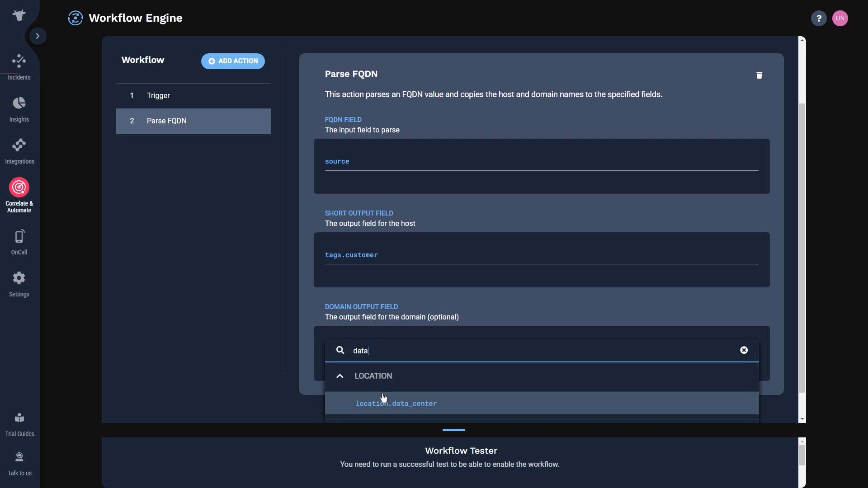Click the search box containing data
The height and width of the screenshot is (488, 868).
coord(542,351)
